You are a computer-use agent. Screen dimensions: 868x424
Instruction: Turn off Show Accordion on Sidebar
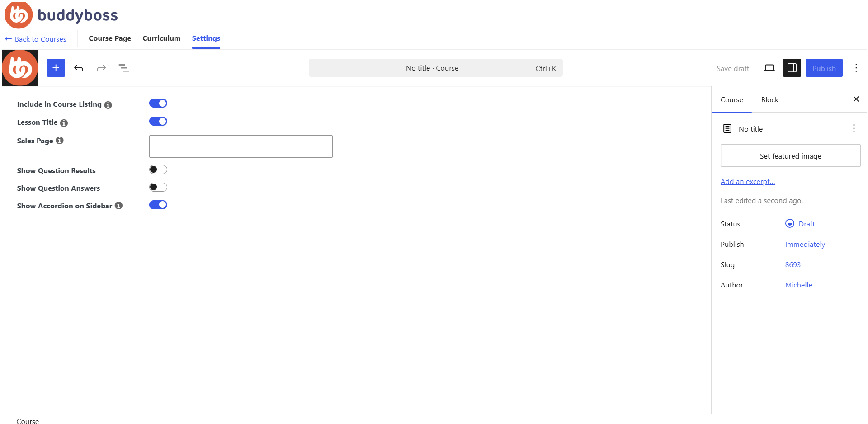pos(158,205)
